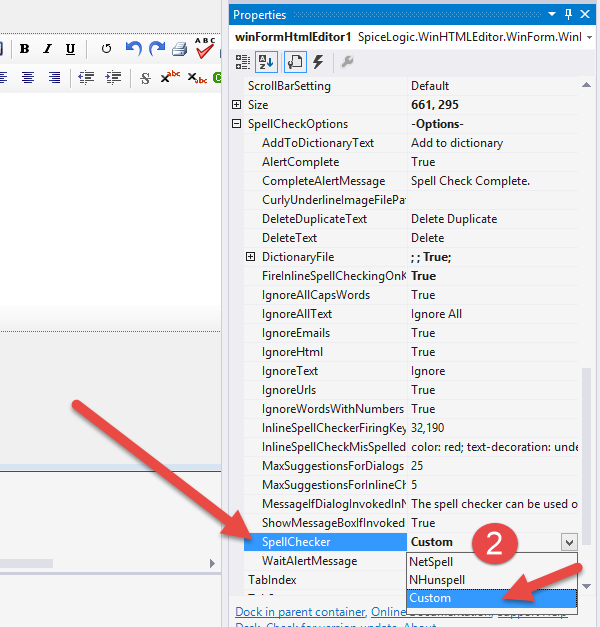Pick NHunspell spell checker option

click(x=437, y=579)
